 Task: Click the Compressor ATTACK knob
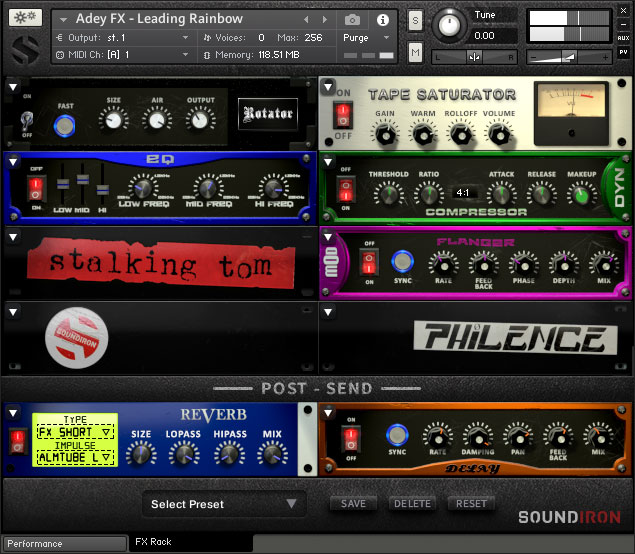(501, 194)
